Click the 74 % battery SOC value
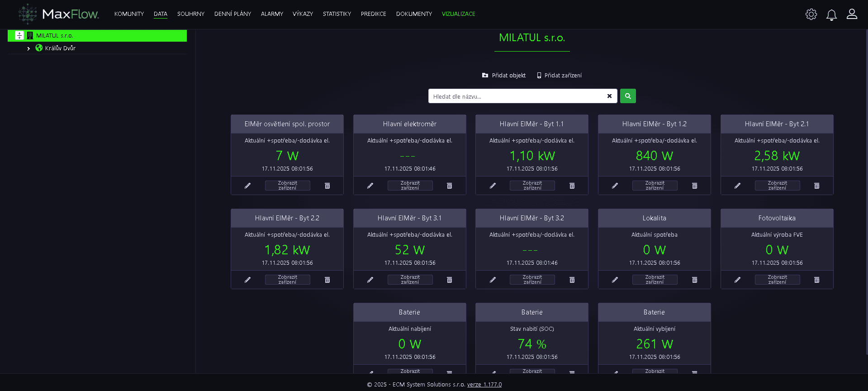Image resolution: width=868 pixels, height=391 pixels. [x=532, y=344]
